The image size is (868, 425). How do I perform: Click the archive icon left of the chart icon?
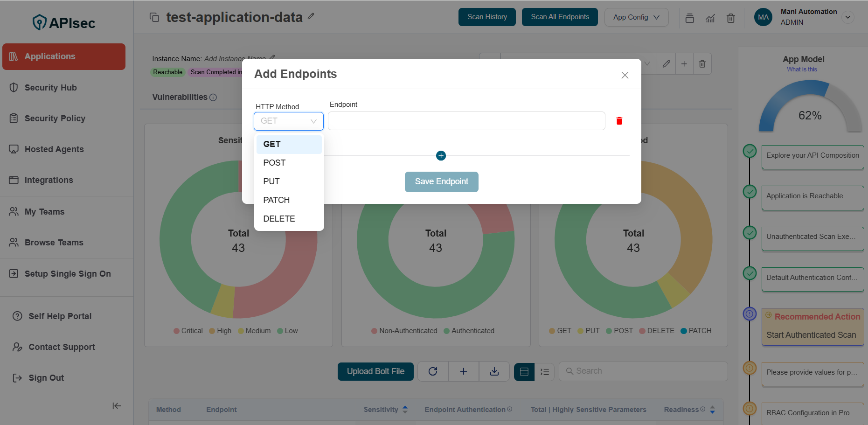pyautogui.click(x=690, y=18)
